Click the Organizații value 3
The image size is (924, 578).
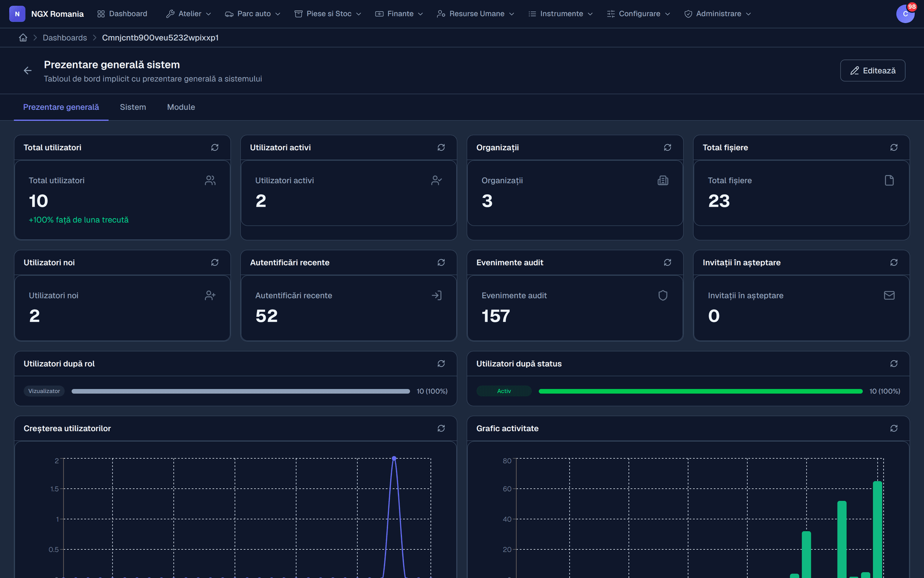point(487,201)
